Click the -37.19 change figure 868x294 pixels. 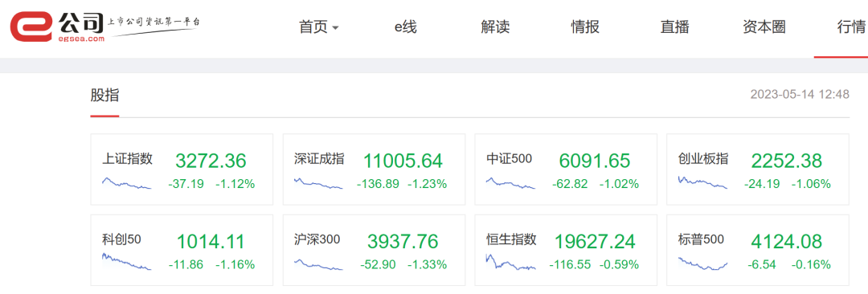click(186, 185)
